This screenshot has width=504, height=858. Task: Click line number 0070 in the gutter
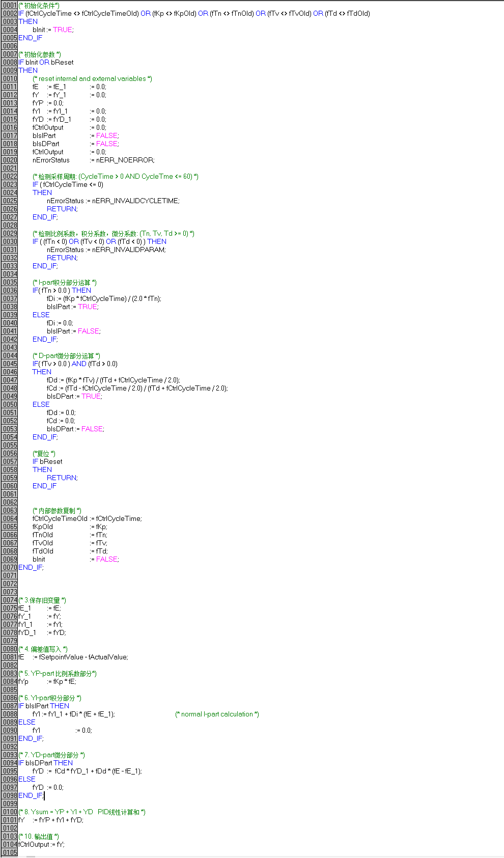point(10,567)
